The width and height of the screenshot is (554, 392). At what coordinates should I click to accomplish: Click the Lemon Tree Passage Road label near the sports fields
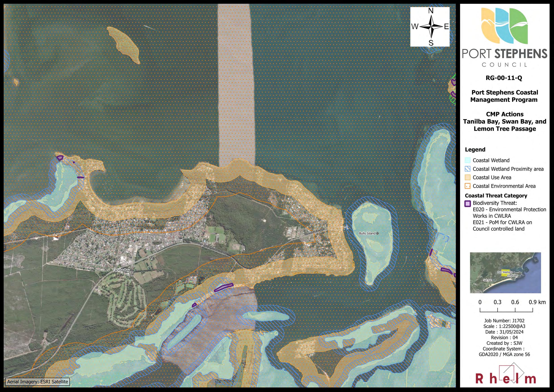[211, 247]
